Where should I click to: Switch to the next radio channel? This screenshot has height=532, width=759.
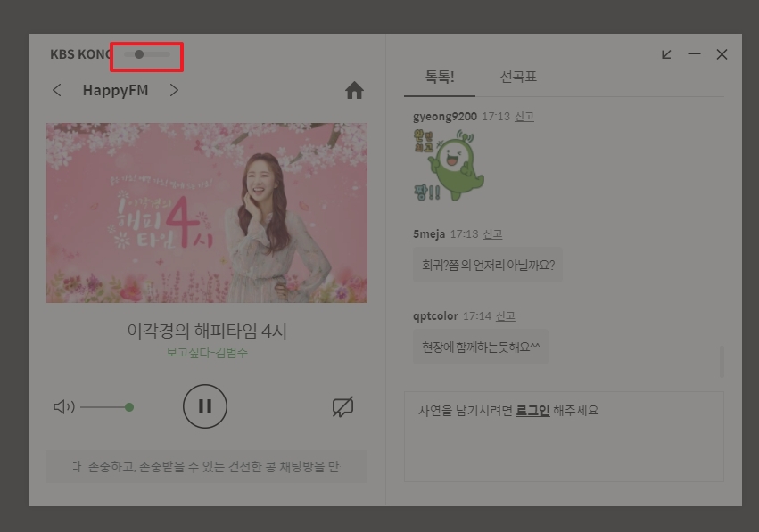(175, 89)
